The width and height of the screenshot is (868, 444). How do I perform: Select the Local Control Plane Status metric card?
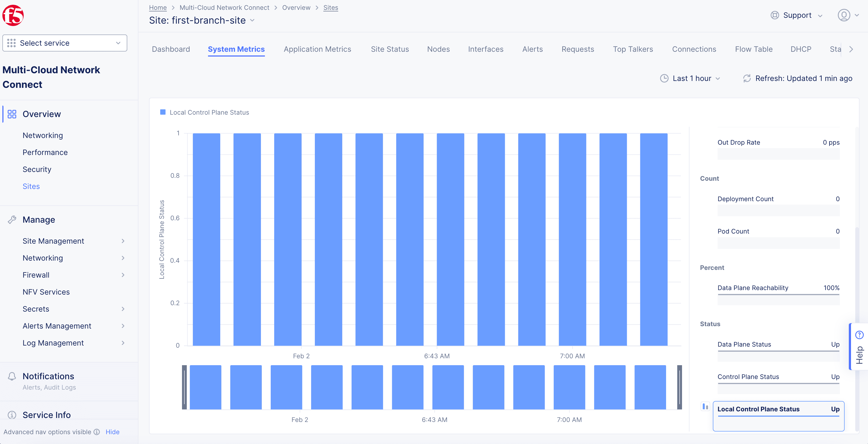tap(778, 416)
